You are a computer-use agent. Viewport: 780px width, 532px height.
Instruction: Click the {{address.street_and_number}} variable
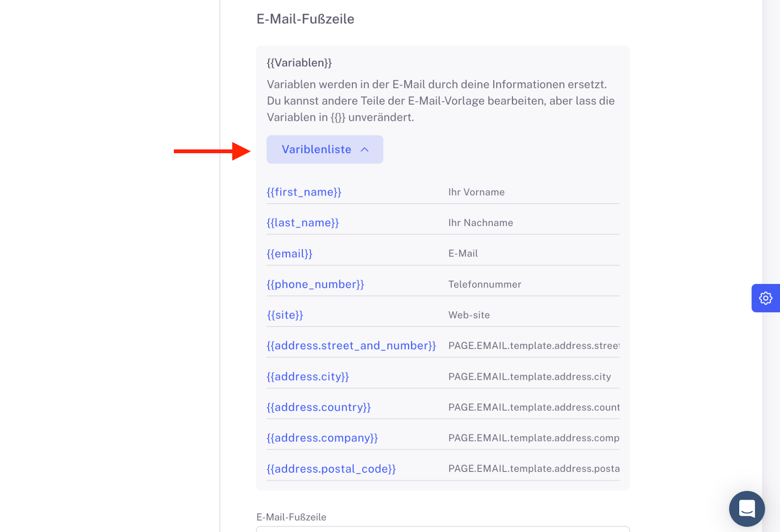click(x=351, y=345)
